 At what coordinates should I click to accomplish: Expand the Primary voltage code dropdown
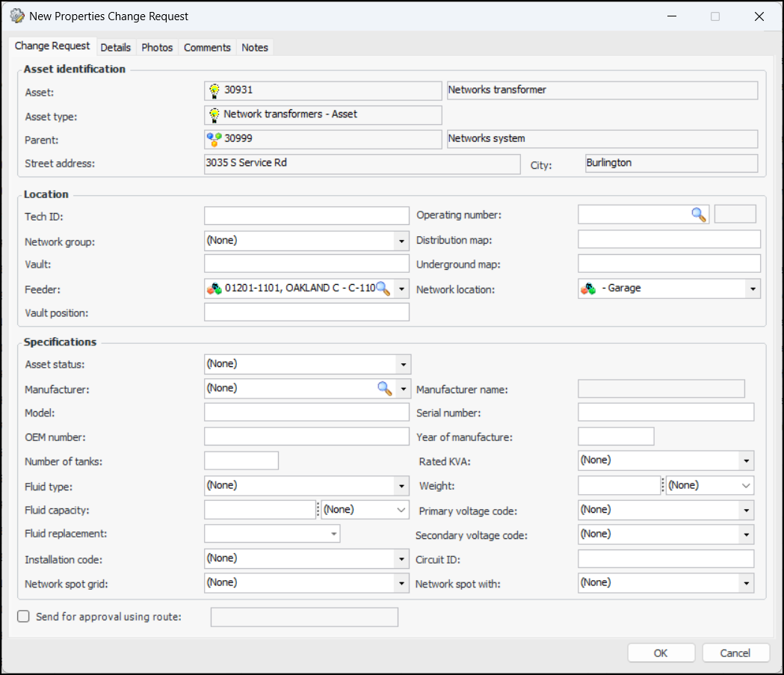click(x=746, y=510)
